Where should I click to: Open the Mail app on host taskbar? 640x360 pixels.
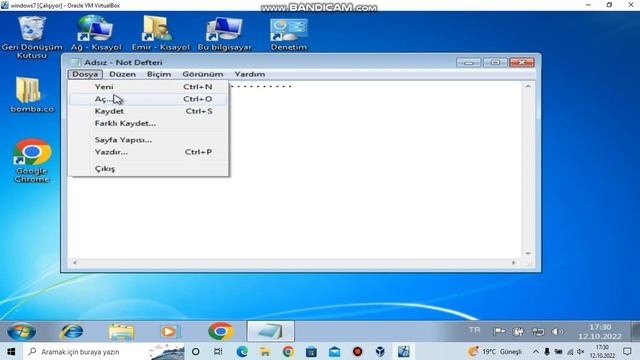335,351
